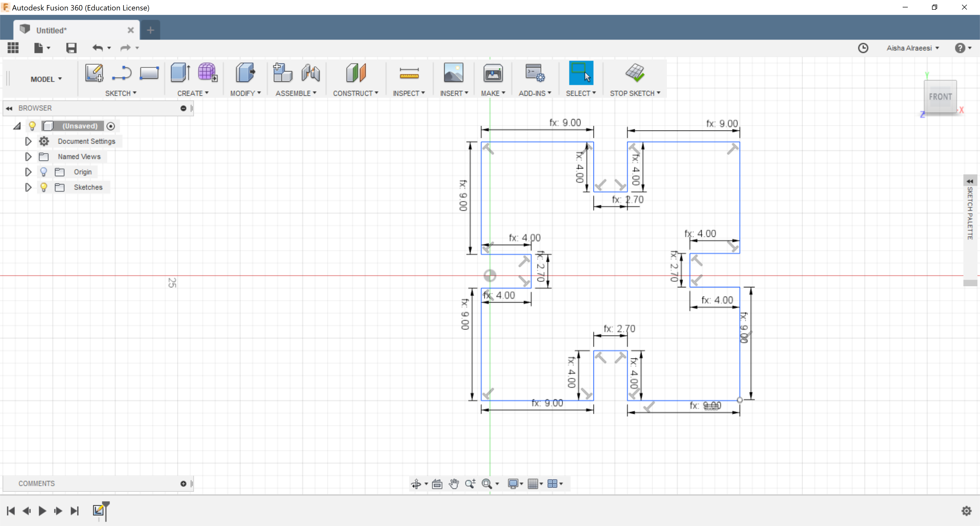Expand the Document Settings node
980x526 pixels.
28,141
